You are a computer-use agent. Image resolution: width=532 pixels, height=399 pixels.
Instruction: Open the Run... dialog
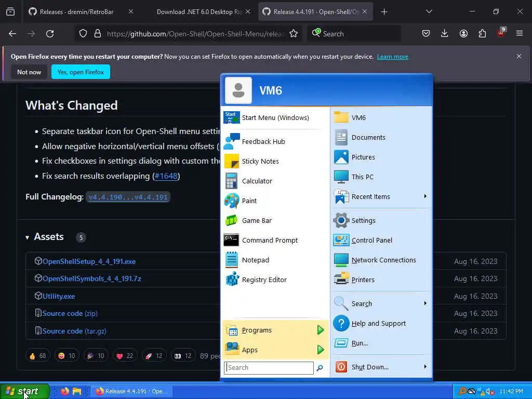pyautogui.click(x=382, y=343)
